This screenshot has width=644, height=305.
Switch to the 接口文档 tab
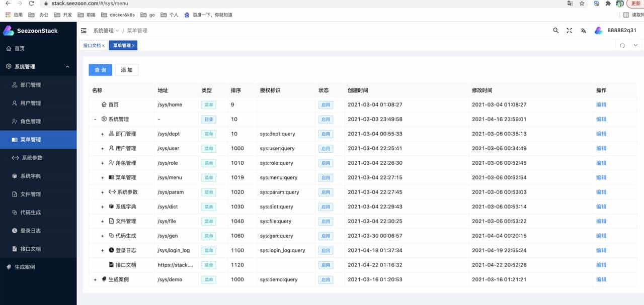[92, 46]
